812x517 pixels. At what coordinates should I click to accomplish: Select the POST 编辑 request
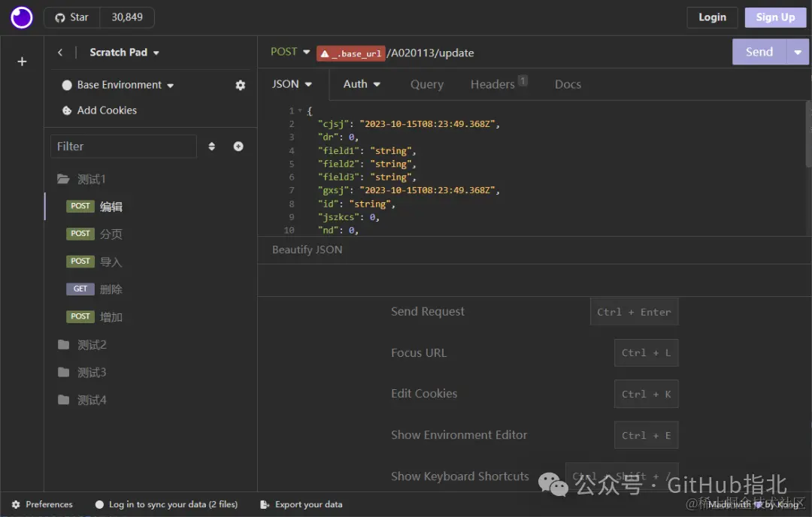tap(150, 207)
